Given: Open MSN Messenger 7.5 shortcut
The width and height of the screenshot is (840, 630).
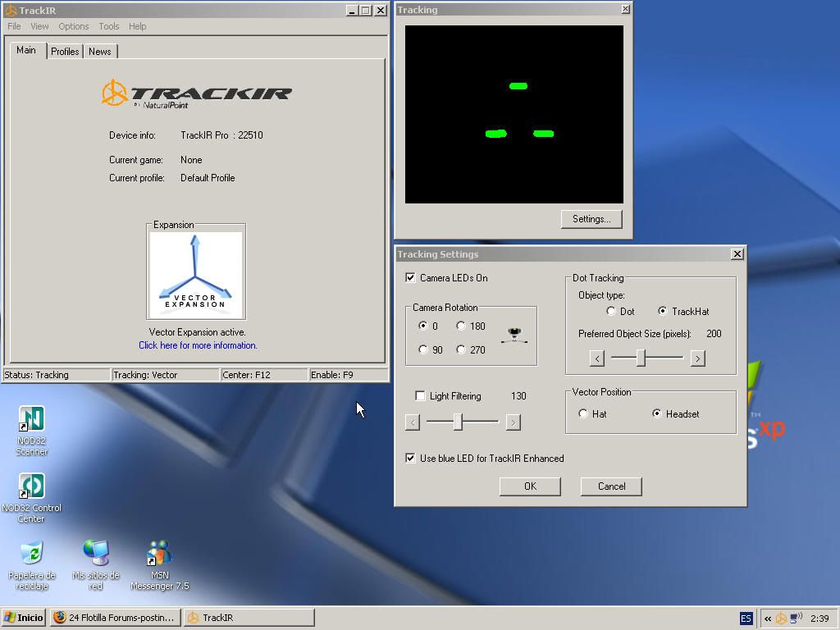Looking at the screenshot, I should [160, 566].
